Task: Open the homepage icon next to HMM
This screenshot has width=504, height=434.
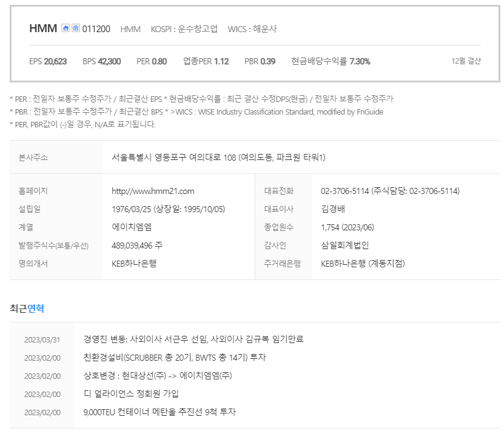Action: pyautogui.click(x=66, y=28)
